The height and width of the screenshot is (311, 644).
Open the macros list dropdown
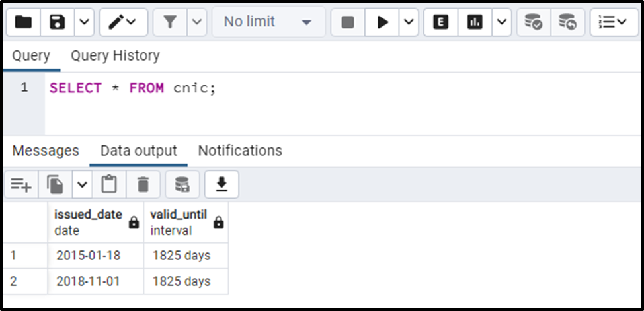click(x=614, y=22)
